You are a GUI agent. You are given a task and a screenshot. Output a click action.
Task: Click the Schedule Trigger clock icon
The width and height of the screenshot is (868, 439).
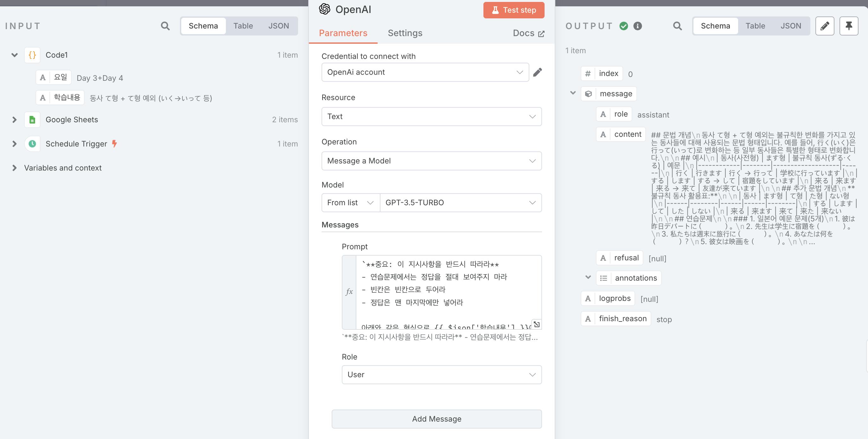[x=32, y=144]
